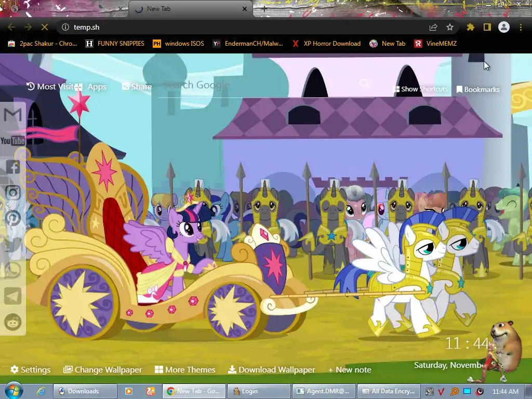Stop loading the page

45,27
